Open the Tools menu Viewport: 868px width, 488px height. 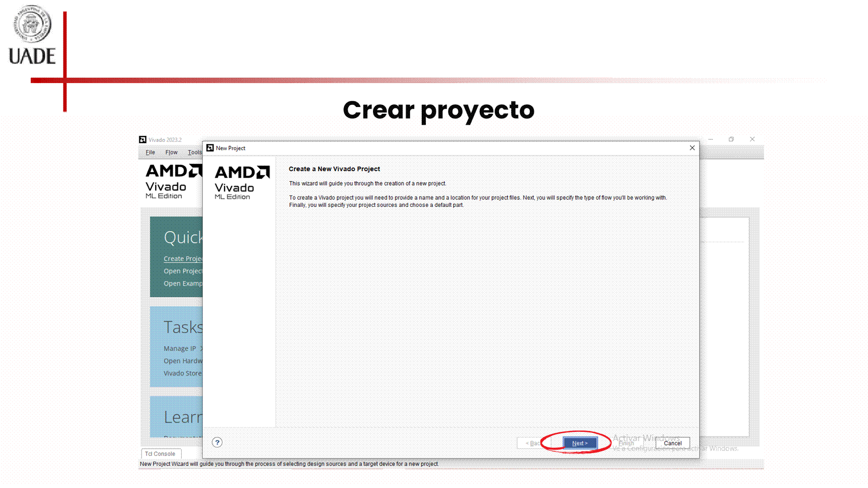point(194,152)
